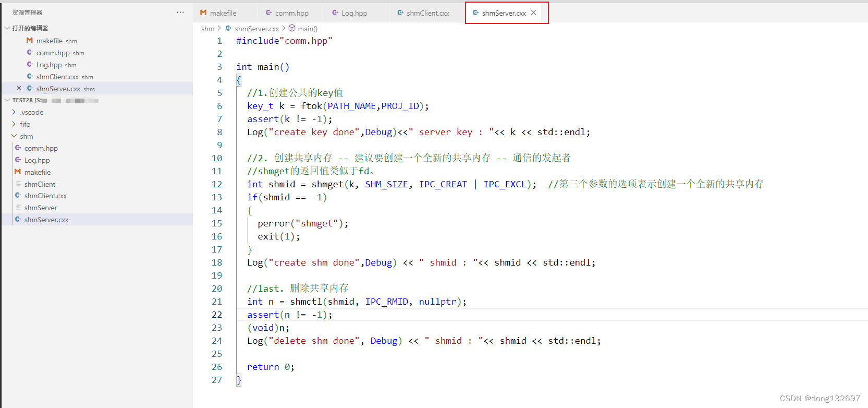Expand the .vscode folder
The image size is (868, 408).
coord(14,112)
